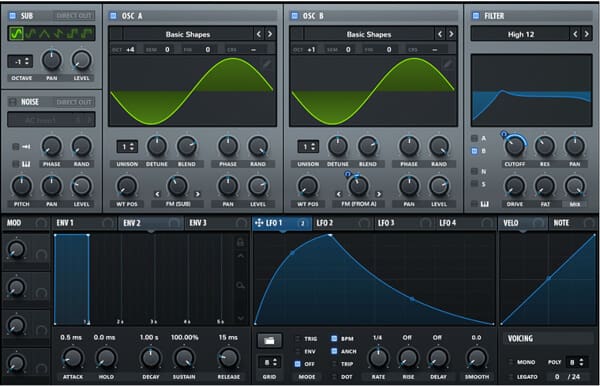The image size is (600, 386).
Task: Click left arrow beside FM (FROM A) knob
Action: point(339,194)
